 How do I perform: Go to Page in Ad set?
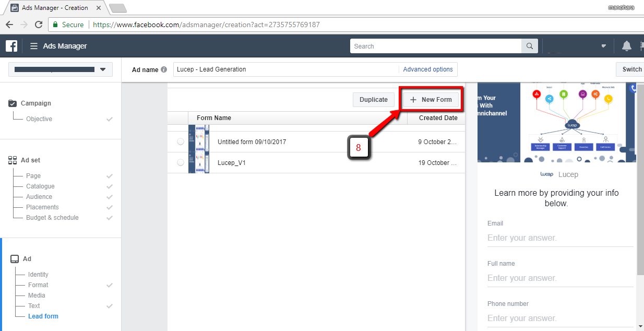tap(33, 176)
